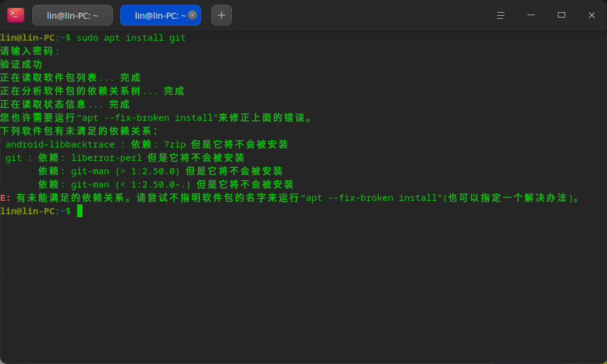Image resolution: width=607 pixels, height=364 pixels.
Task: Click the 'liberror-perl' dependency text
Action: coord(106,158)
